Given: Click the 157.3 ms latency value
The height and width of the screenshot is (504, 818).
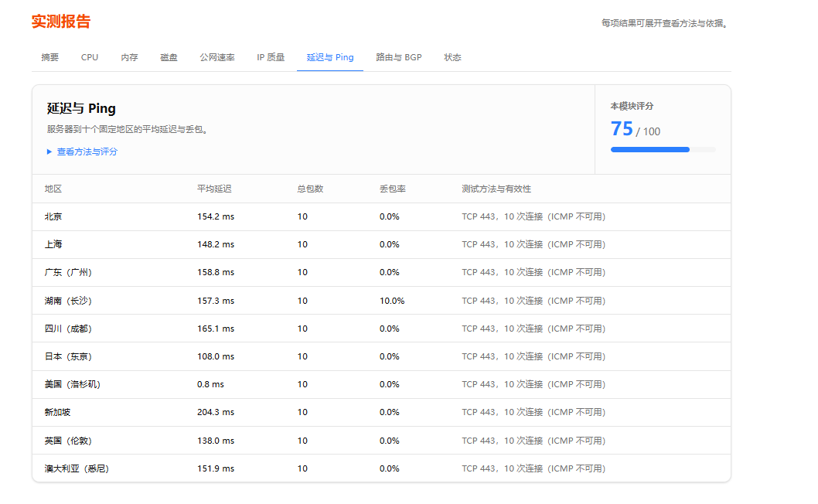Looking at the screenshot, I should [x=216, y=301].
